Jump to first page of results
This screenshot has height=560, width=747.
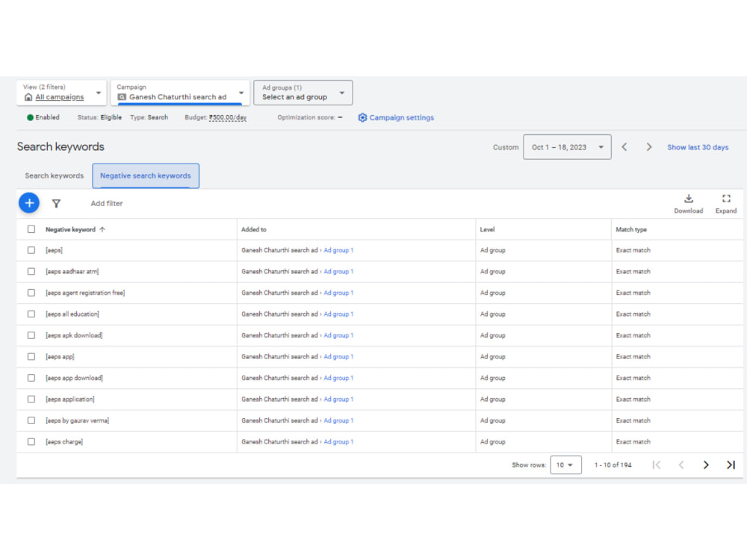click(x=657, y=464)
